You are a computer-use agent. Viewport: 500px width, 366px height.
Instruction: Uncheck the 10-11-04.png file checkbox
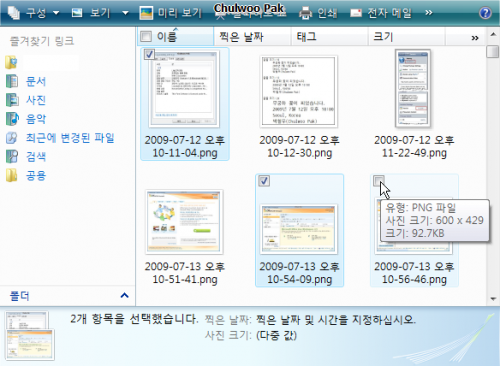pyautogui.click(x=149, y=54)
